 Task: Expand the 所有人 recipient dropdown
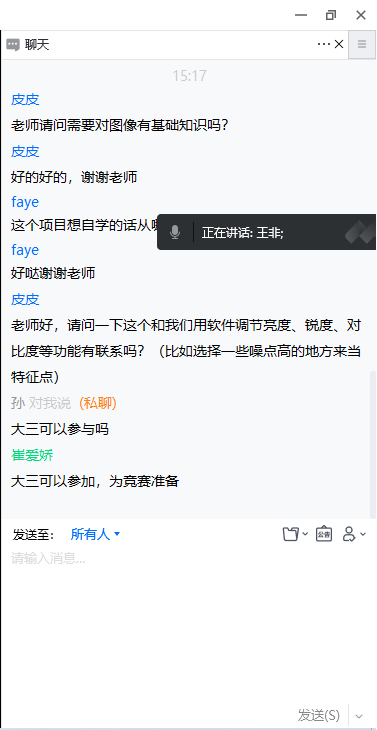tap(95, 534)
